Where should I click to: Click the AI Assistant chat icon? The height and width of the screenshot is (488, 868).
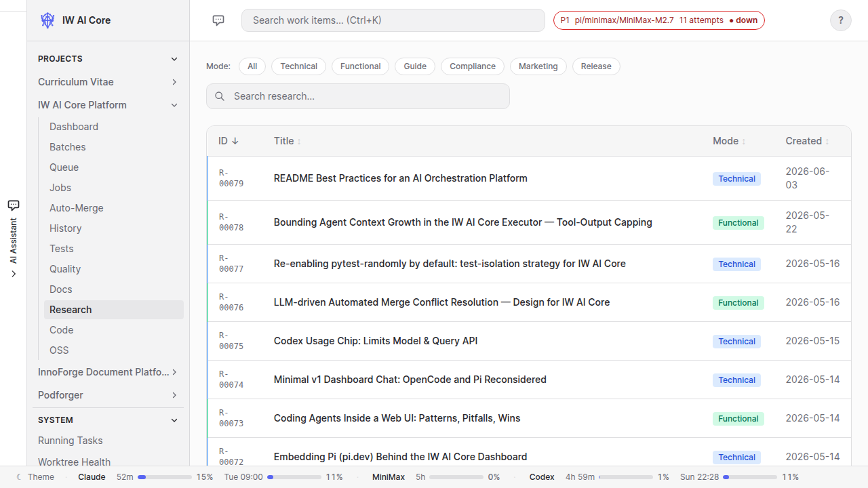pyautogui.click(x=14, y=205)
